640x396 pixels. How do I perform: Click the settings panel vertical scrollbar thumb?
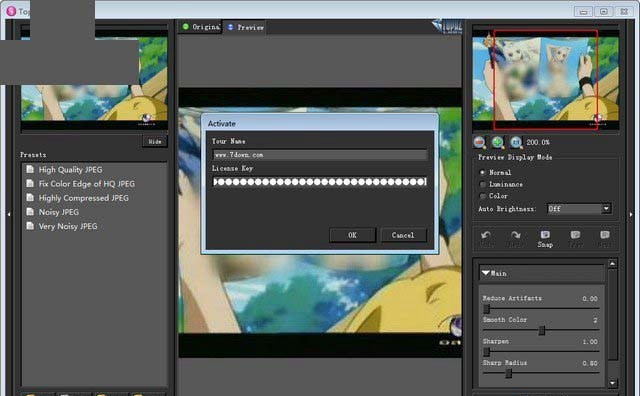pos(612,314)
